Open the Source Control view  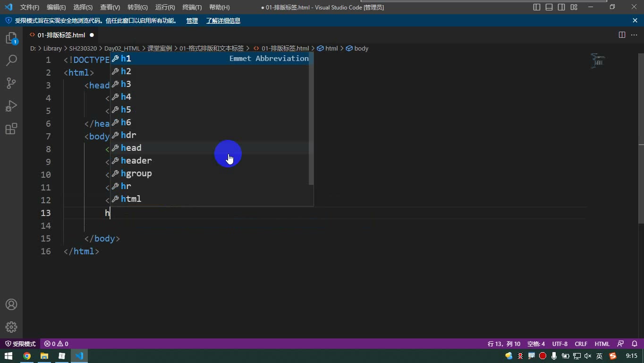point(11,83)
